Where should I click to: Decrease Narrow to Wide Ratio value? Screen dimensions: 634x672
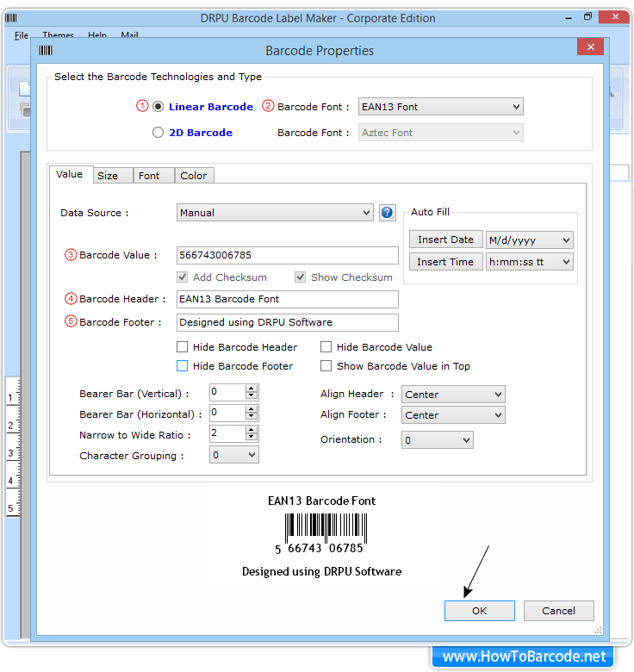(252, 437)
